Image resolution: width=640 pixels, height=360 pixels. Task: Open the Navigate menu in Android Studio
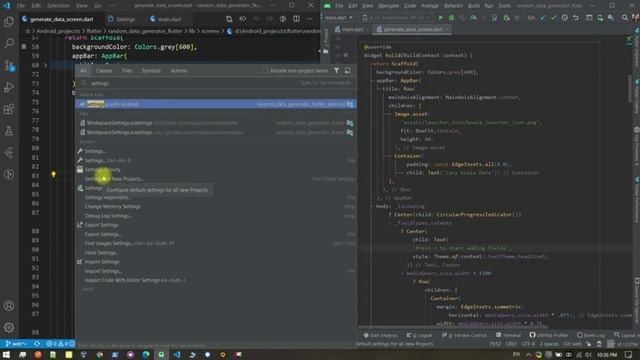click(389, 6)
